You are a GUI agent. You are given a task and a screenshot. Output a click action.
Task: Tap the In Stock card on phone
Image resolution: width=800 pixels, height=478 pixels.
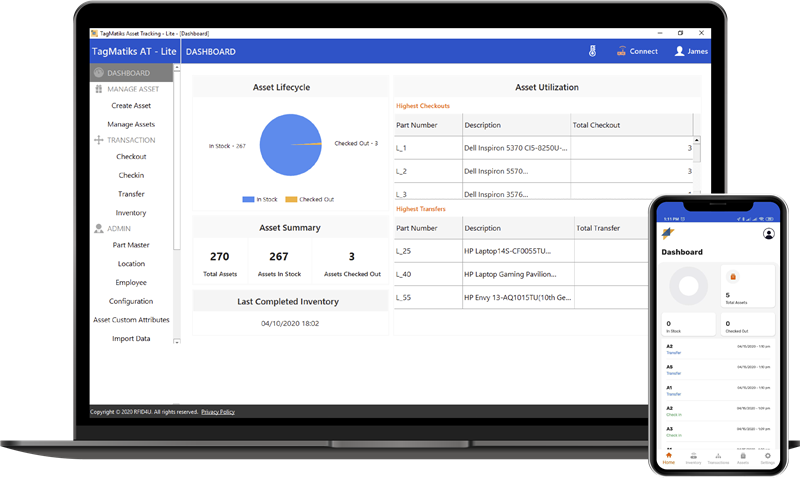pos(688,325)
